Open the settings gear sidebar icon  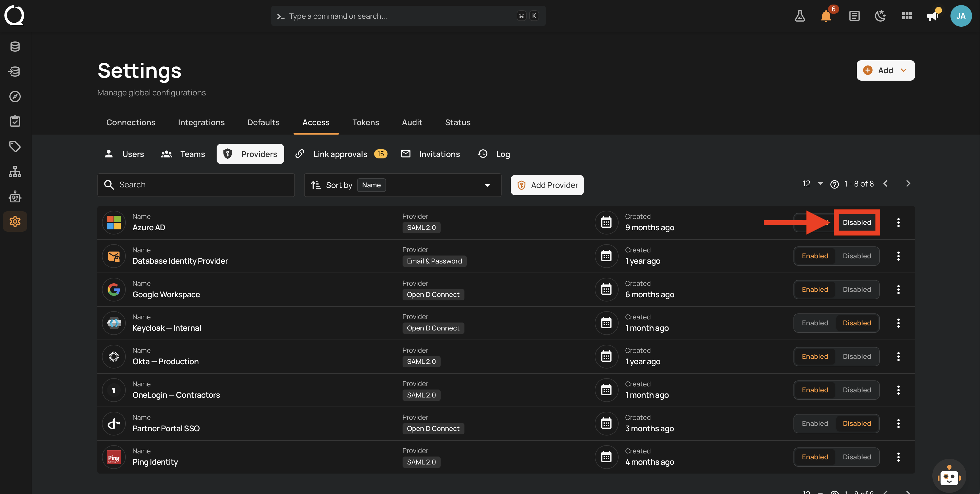click(x=15, y=221)
